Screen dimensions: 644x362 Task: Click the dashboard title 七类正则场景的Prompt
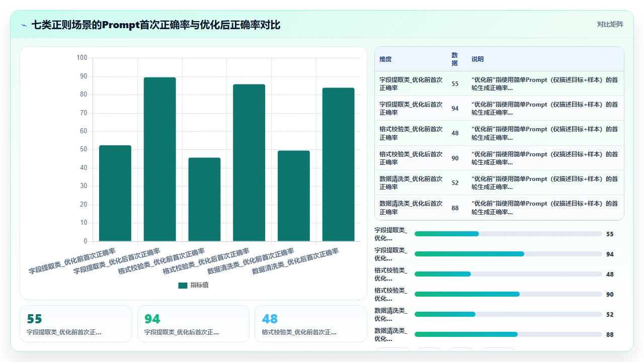click(x=156, y=25)
